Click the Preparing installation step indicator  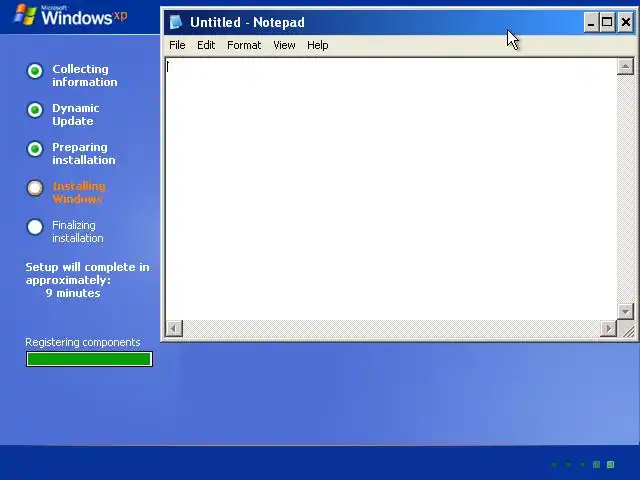point(35,149)
